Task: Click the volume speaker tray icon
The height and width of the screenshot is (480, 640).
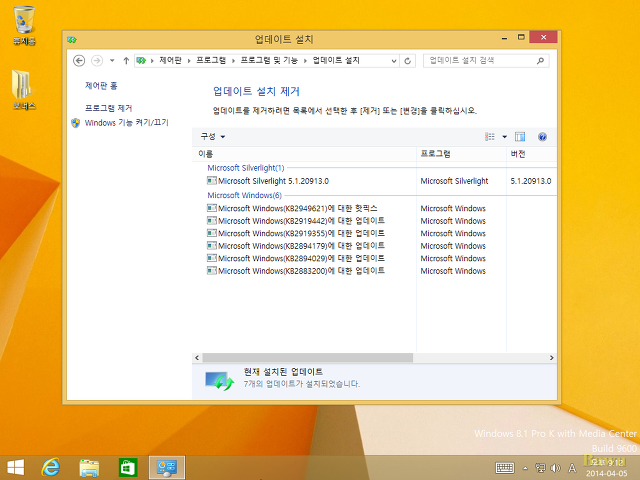Action: coord(556,468)
